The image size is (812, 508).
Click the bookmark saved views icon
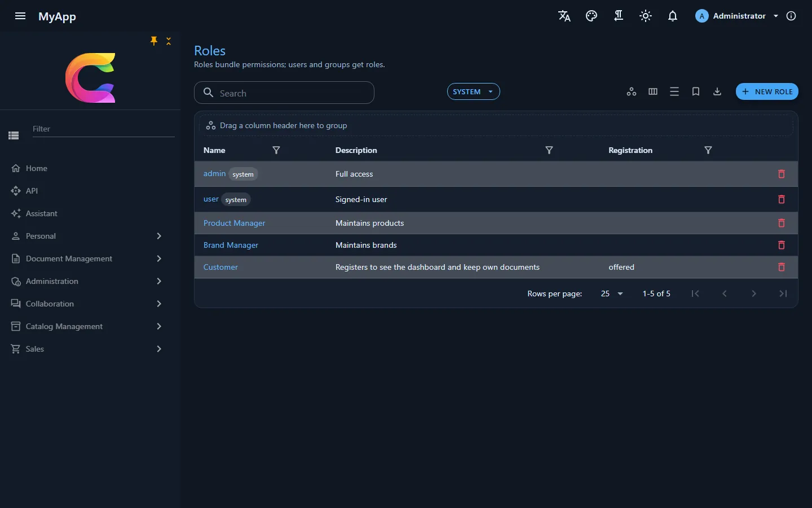click(x=696, y=91)
